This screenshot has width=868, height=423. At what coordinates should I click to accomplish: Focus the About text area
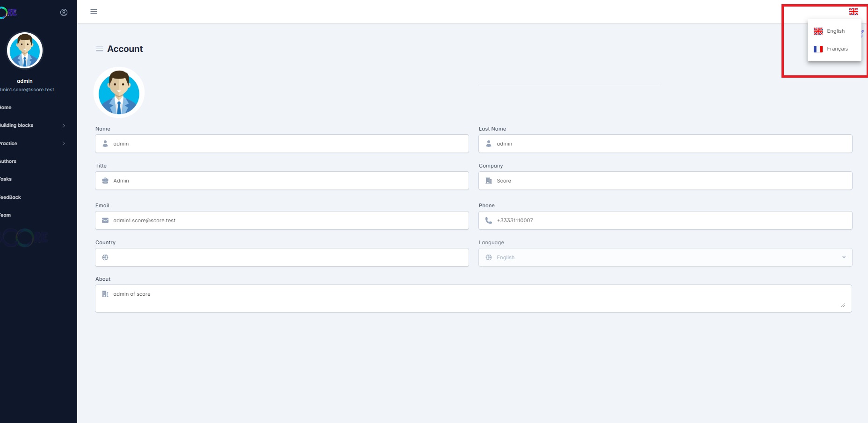click(472, 299)
